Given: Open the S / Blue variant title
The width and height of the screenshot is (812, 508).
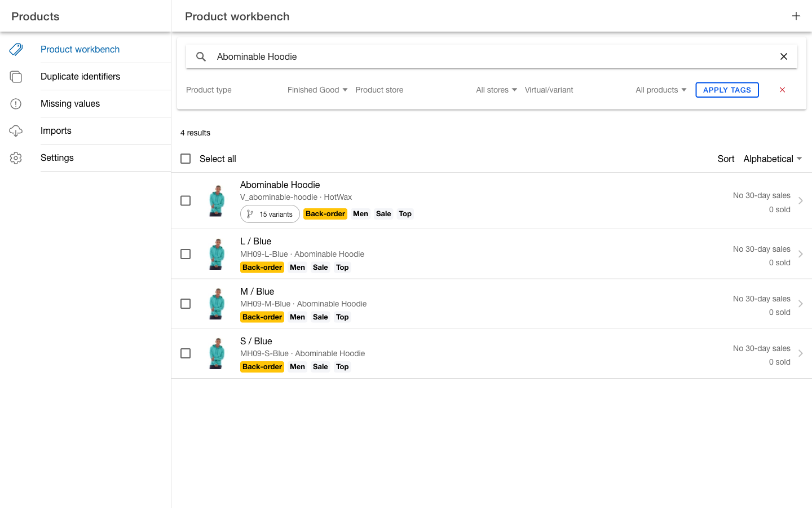Looking at the screenshot, I should tap(256, 341).
